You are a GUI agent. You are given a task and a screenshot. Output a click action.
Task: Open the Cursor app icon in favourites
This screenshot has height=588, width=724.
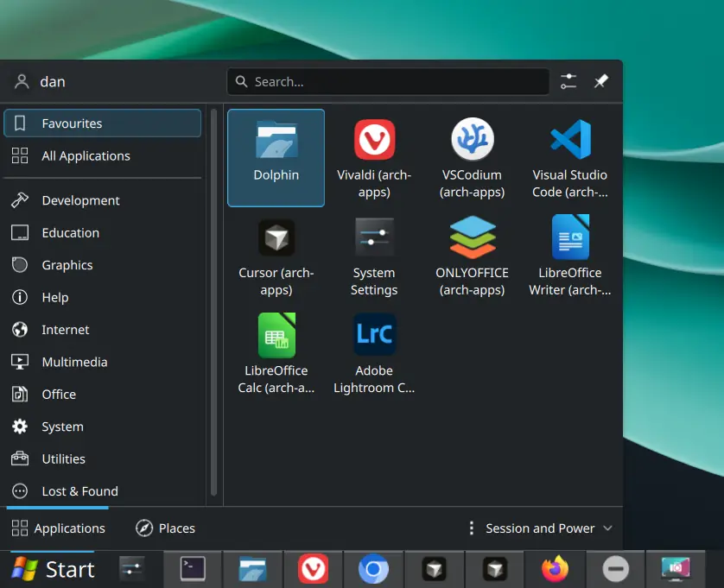pyautogui.click(x=276, y=256)
